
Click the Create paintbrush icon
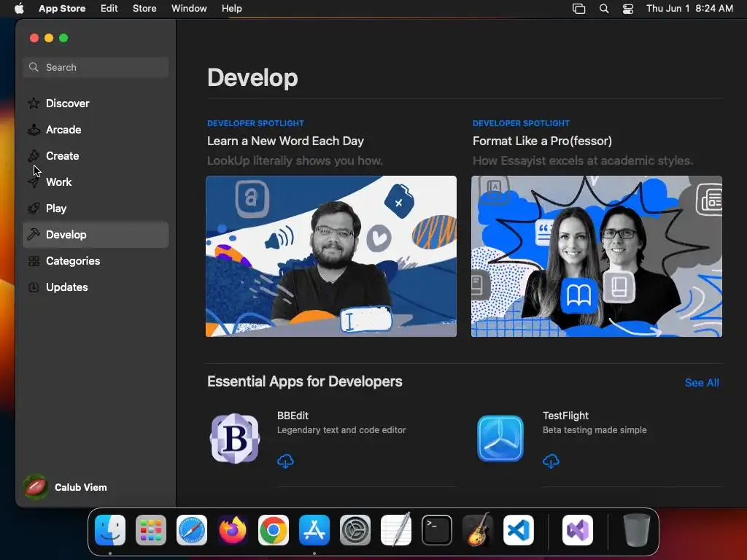tap(34, 156)
